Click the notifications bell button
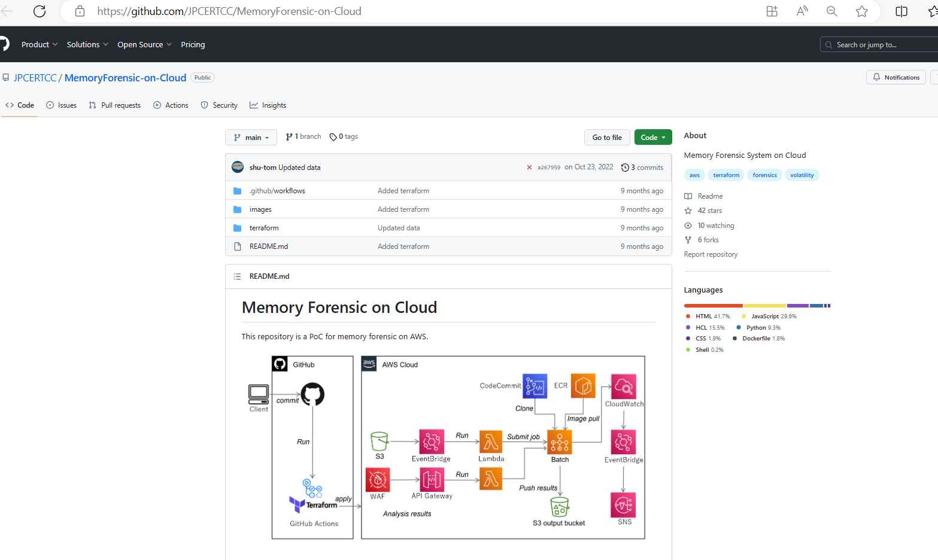This screenshot has height=560, width=938. [895, 77]
